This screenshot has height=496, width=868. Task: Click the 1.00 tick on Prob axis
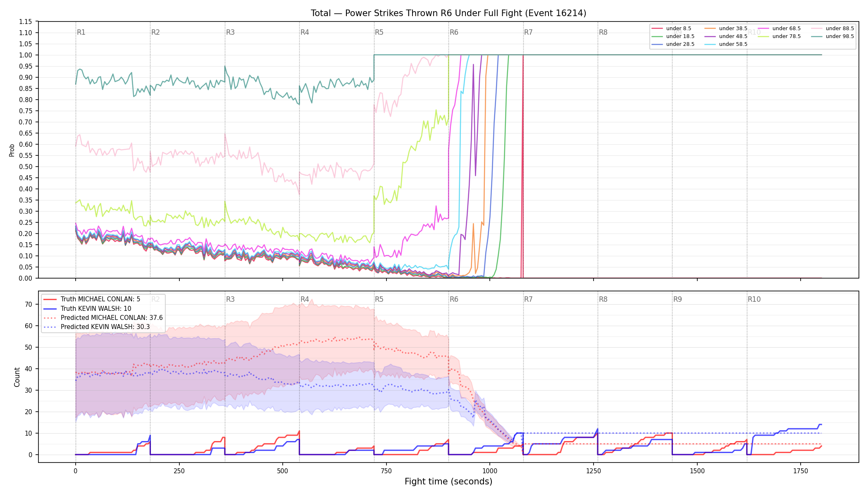tap(26, 55)
